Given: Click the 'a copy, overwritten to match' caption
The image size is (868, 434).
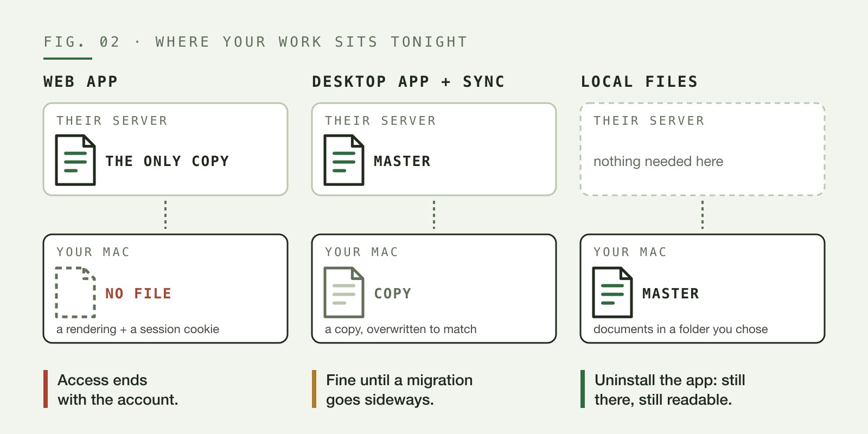Looking at the screenshot, I should (x=401, y=329).
